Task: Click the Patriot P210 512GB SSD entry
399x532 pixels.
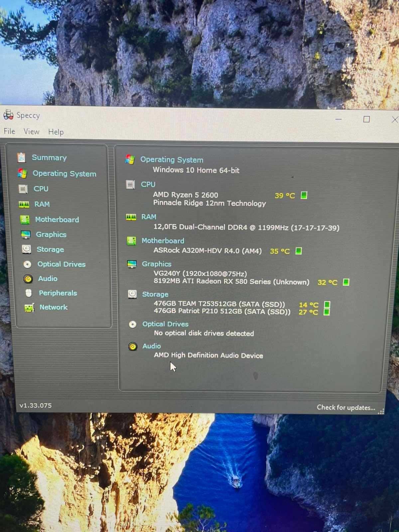Action: click(222, 312)
